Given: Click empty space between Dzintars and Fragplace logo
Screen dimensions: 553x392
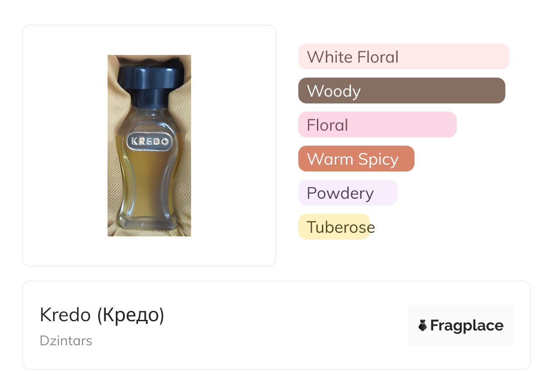Looking at the screenshot, I should coord(250,340).
